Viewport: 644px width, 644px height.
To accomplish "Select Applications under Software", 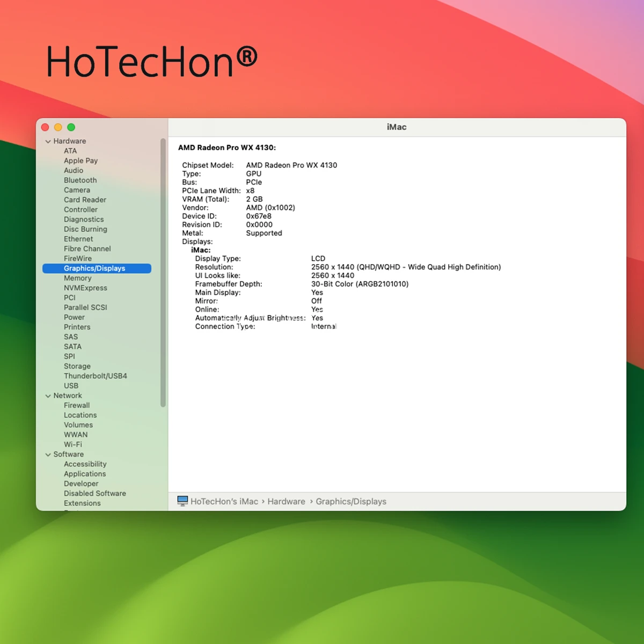I will click(x=85, y=474).
